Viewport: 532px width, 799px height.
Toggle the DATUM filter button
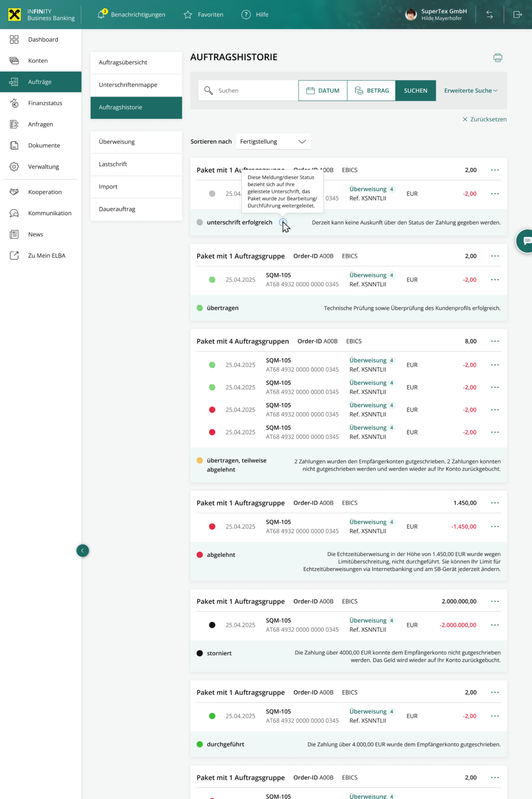[x=323, y=90]
